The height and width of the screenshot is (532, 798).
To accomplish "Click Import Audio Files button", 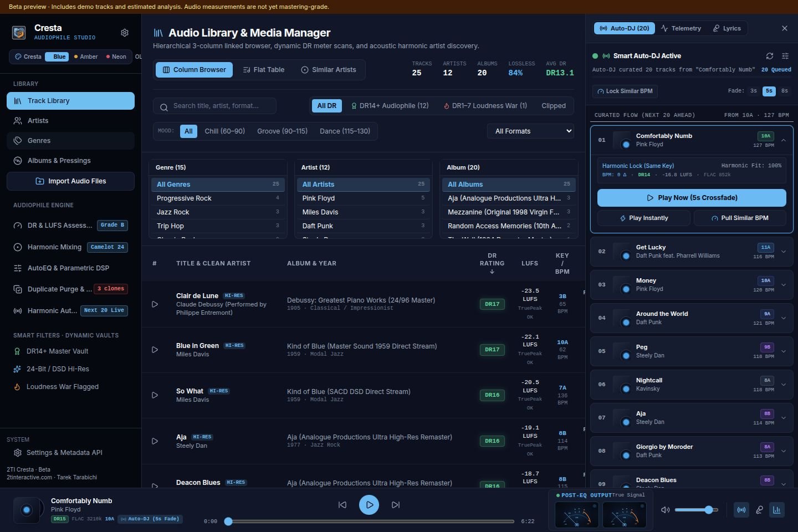I will pos(70,181).
